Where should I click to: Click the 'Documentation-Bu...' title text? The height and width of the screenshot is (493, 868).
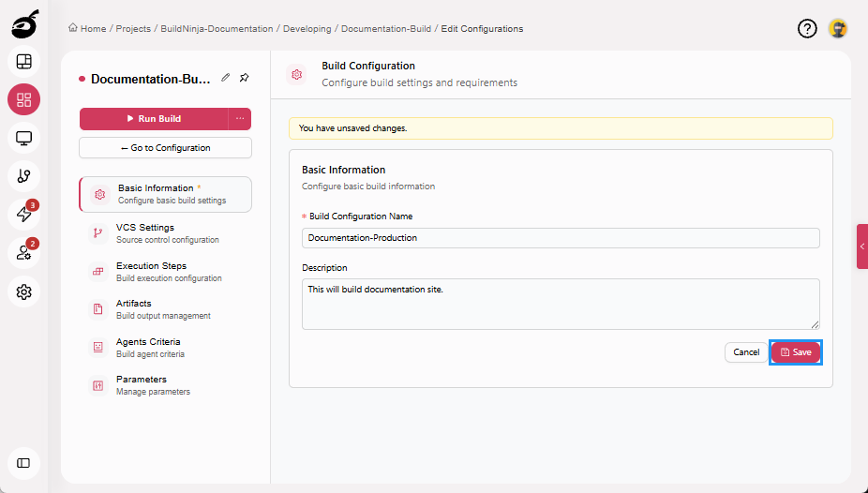(x=151, y=79)
